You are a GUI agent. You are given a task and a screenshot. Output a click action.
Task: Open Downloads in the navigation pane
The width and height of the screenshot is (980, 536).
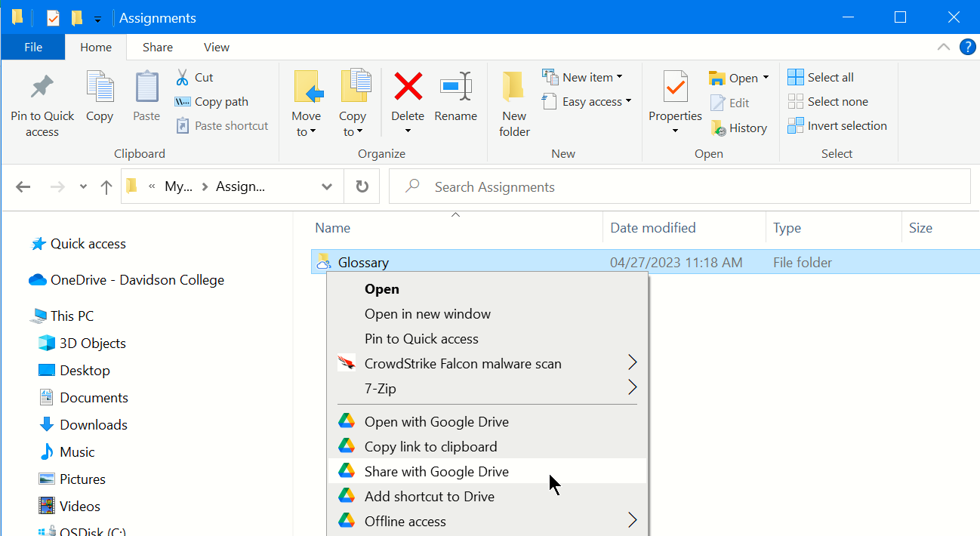coord(93,425)
